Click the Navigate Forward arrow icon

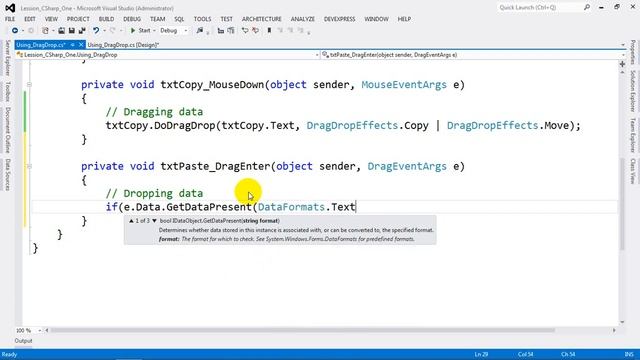(x=31, y=31)
